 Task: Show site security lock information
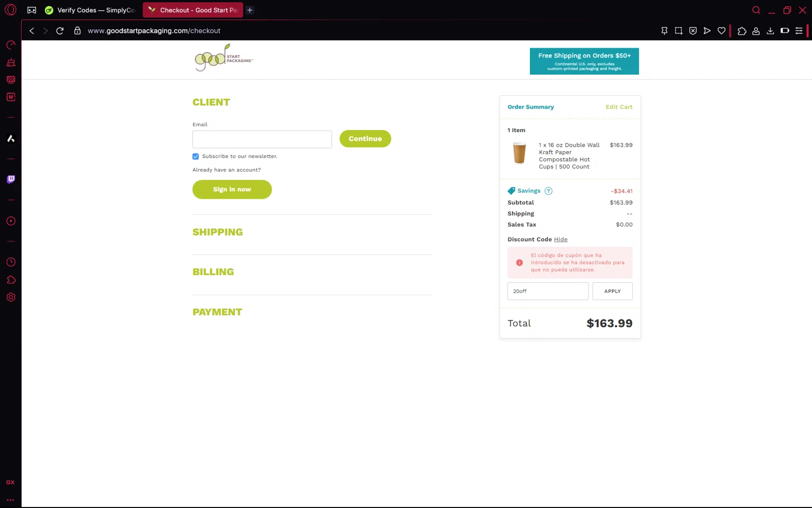click(x=77, y=31)
